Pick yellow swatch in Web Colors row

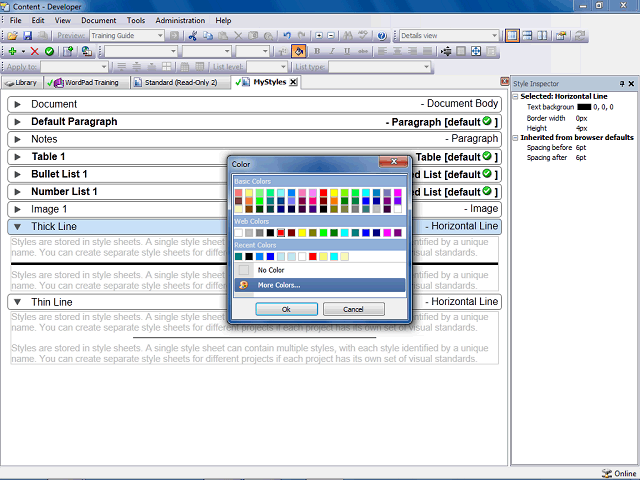(x=302, y=233)
